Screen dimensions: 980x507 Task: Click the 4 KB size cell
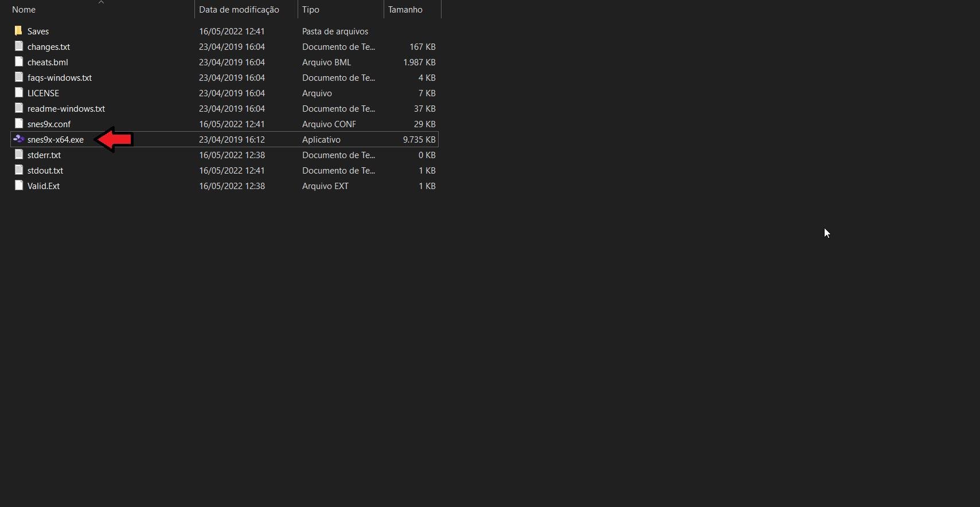pos(427,78)
